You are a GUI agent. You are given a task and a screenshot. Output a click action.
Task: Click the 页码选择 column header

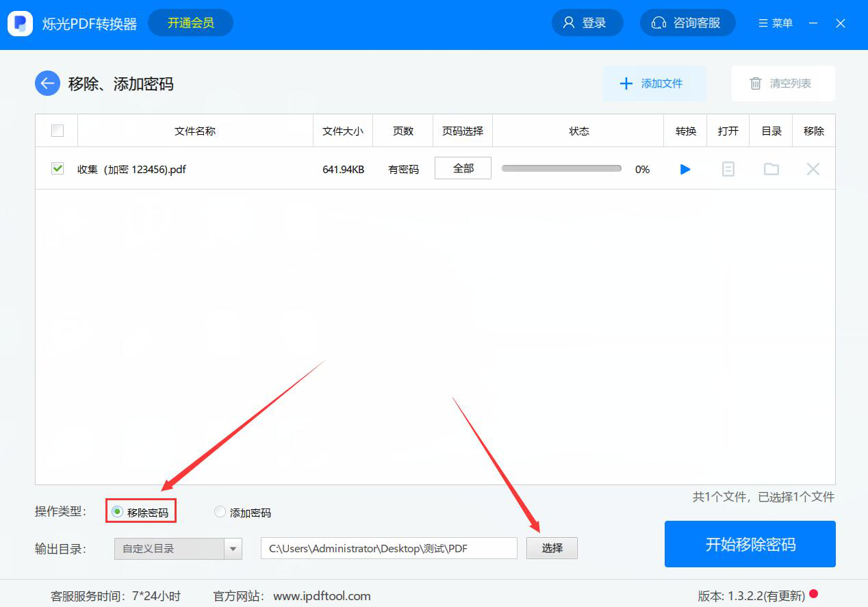click(463, 131)
